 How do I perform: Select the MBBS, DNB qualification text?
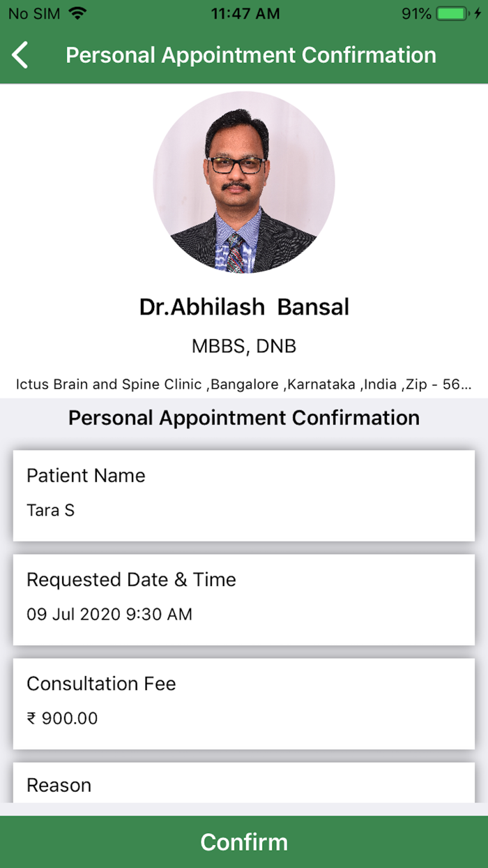[244, 345]
